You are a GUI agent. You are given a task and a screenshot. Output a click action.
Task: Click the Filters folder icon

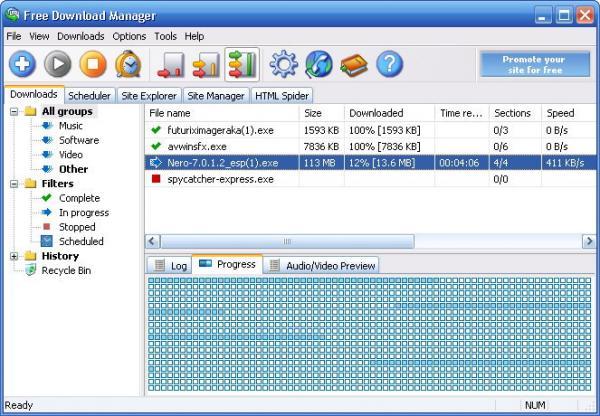[x=30, y=183]
